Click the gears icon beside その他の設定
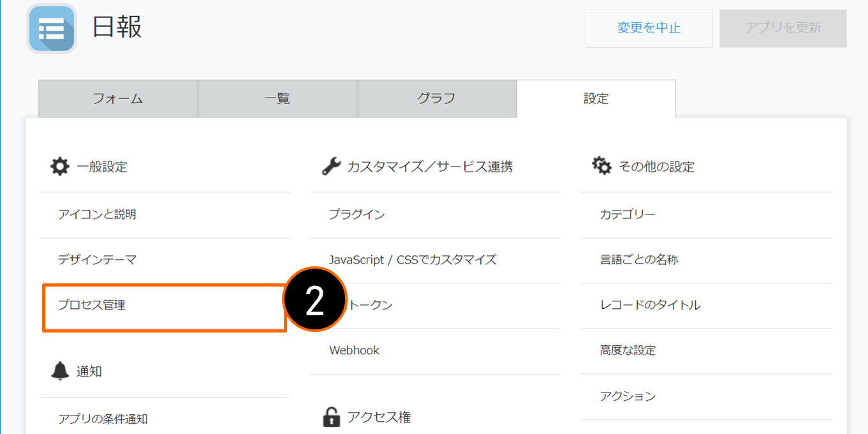This screenshot has height=434, width=868. pos(601,167)
